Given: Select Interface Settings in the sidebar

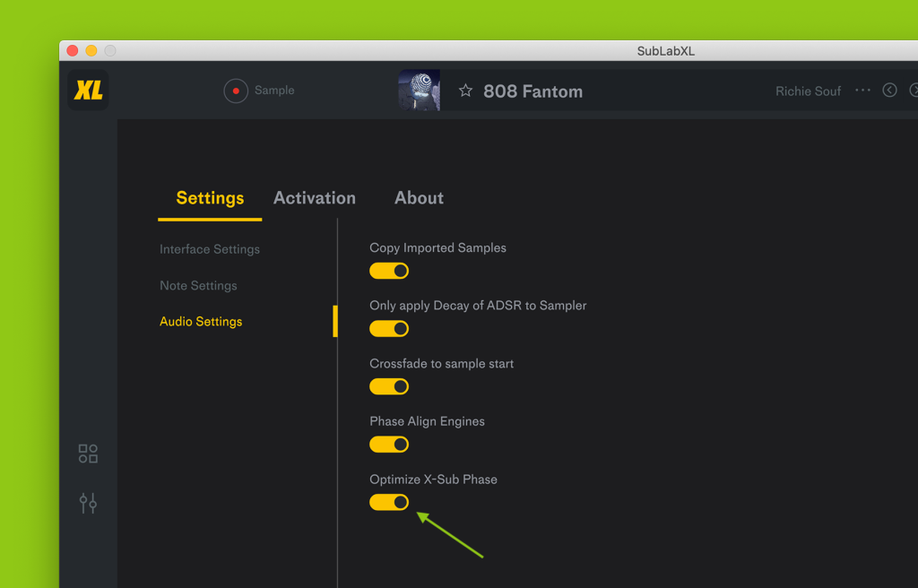Looking at the screenshot, I should [x=210, y=249].
